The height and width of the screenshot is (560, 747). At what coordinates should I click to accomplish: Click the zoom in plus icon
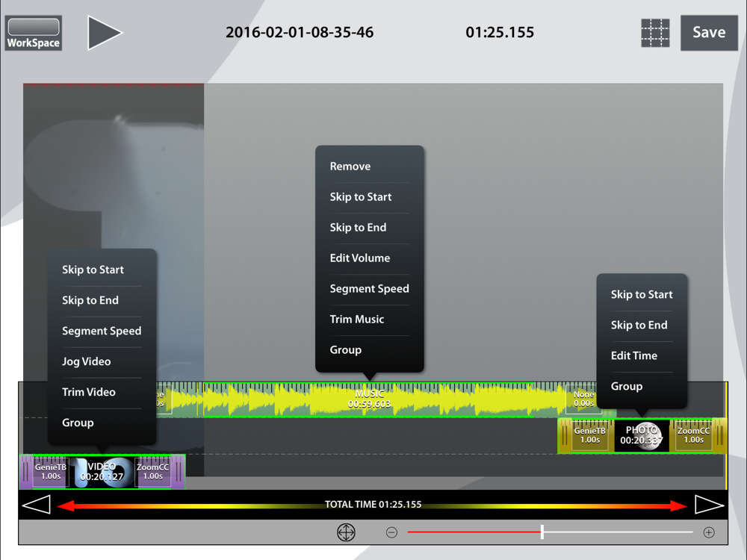point(709,532)
